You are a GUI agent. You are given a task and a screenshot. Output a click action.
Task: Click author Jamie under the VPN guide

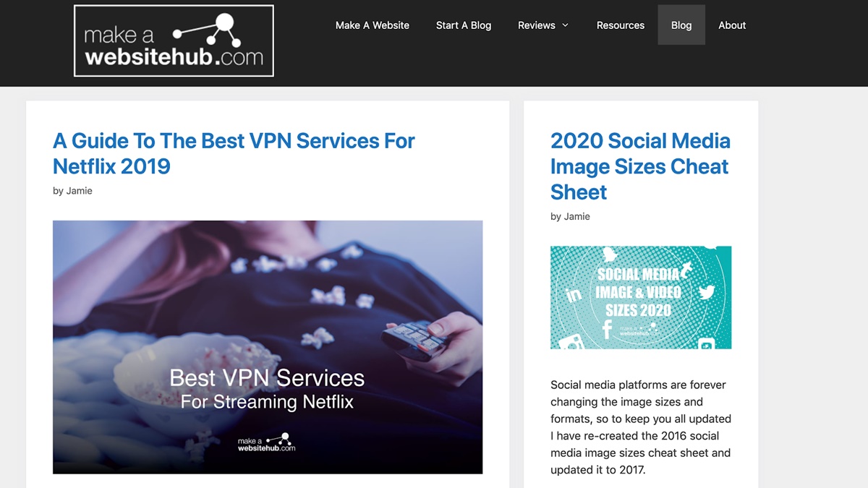[x=80, y=191]
